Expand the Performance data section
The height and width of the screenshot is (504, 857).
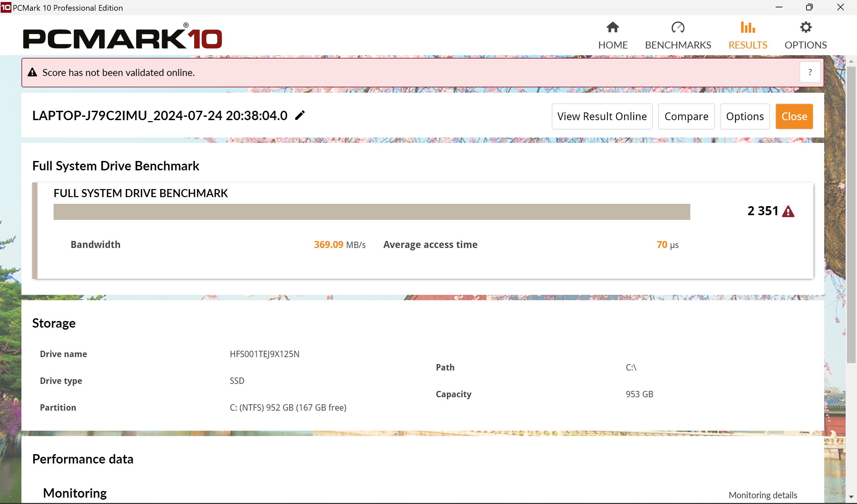point(83,458)
